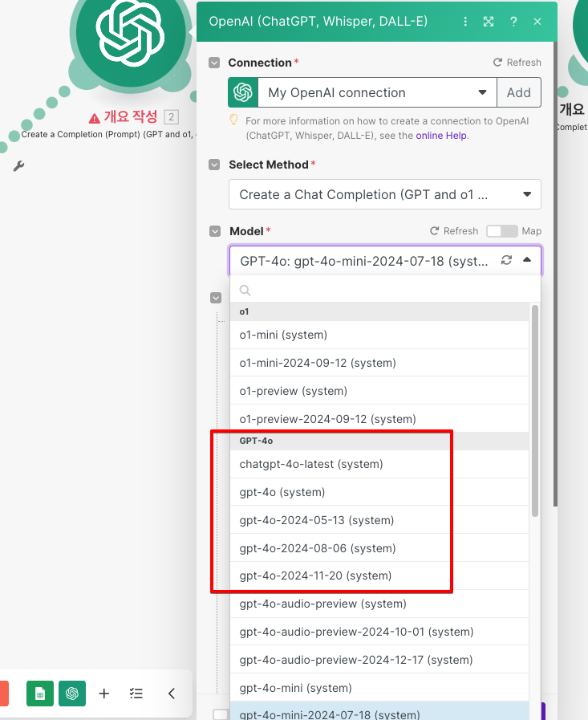
Task: Select o1-mini (system) model
Action: [x=379, y=335]
